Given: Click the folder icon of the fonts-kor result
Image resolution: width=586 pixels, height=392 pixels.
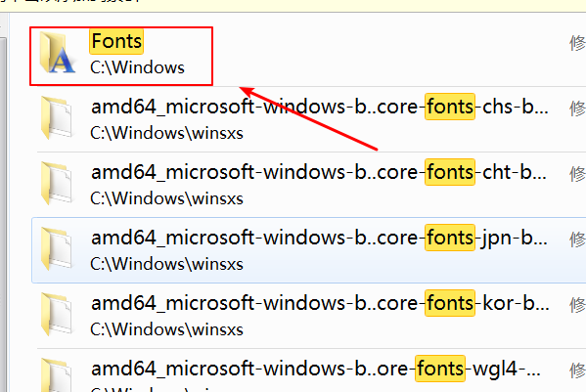Looking at the screenshot, I should (x=57, y=315).
